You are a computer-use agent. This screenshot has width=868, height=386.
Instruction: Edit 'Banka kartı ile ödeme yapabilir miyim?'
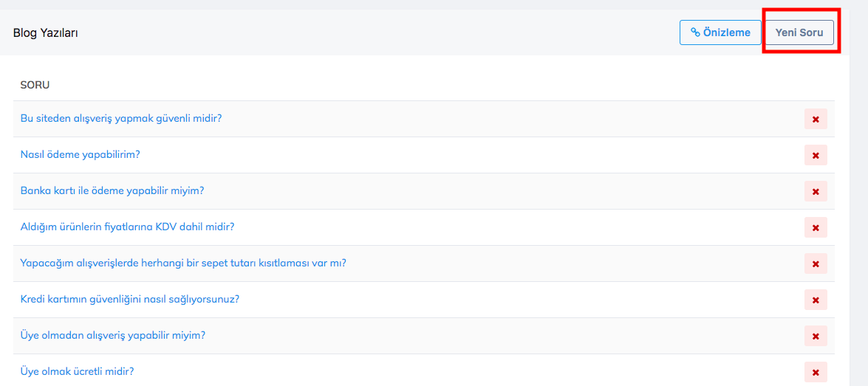click(x=112, y=190)
